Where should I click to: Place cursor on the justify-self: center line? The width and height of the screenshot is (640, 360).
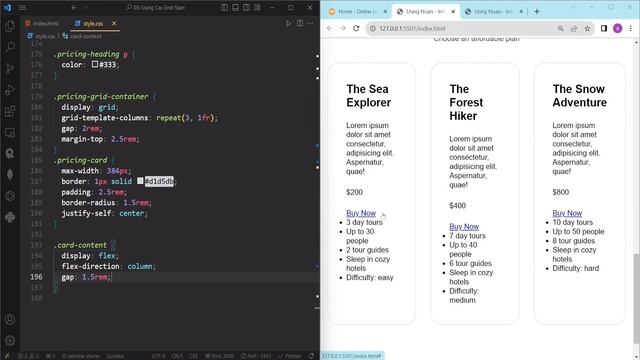(x=104, y=213)
